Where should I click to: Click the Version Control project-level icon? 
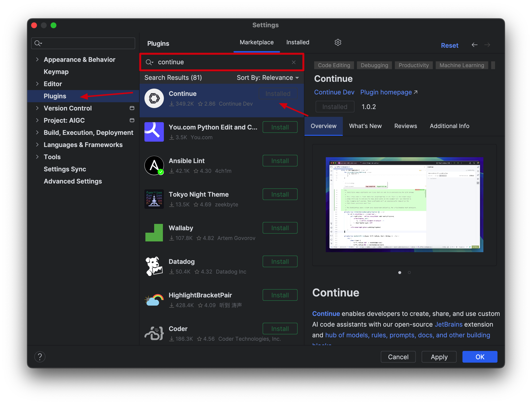tap(132, 108)
